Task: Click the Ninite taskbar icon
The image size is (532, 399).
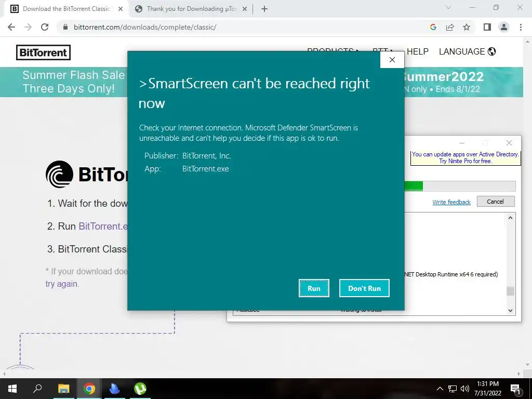Action: tap(115, 389)
